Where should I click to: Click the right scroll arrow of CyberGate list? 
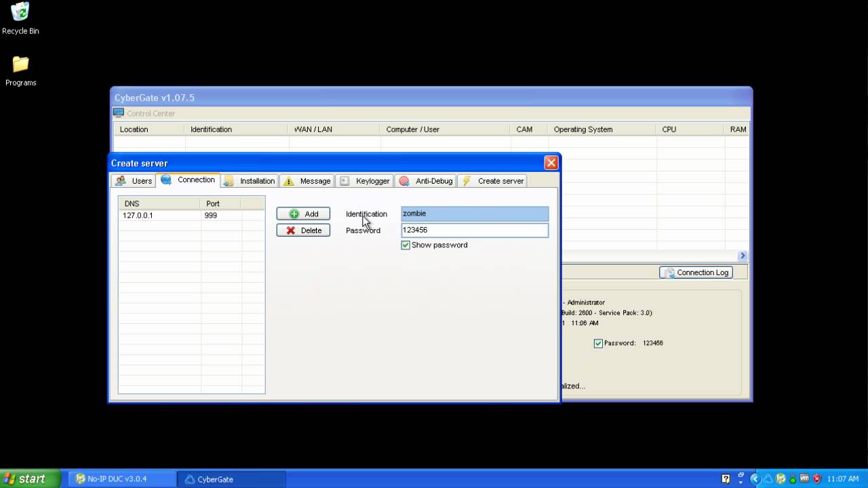pyautogui.click(x=743, y=256)
